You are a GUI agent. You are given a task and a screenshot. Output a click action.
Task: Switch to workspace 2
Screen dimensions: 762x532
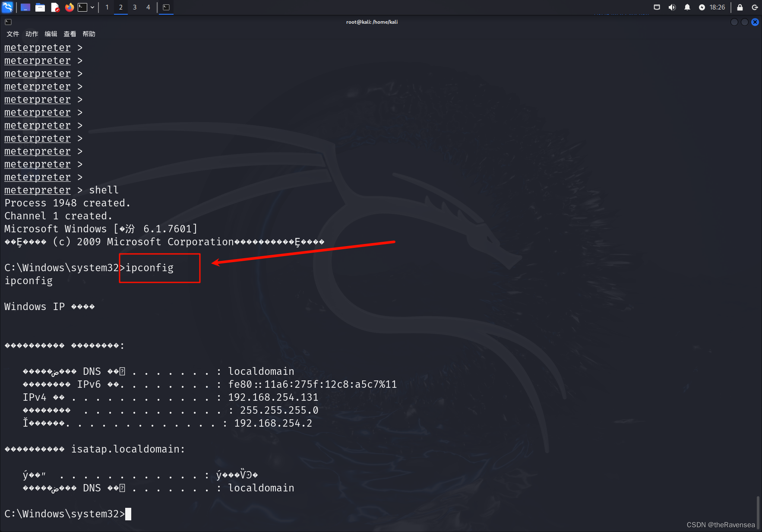pyautogui.click(x=121, y=7)
